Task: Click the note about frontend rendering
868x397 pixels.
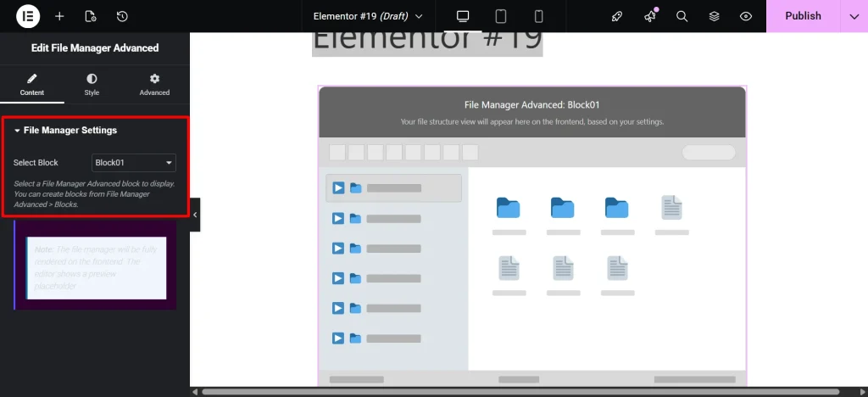Action: point(96,268)
